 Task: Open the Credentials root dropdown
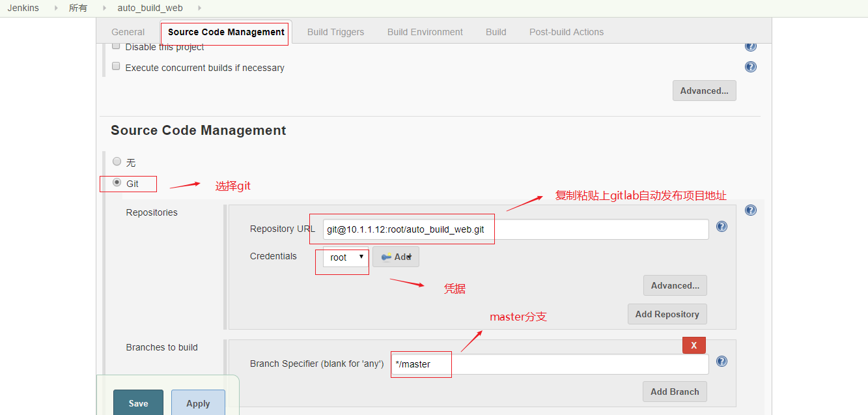click(346, 257)
